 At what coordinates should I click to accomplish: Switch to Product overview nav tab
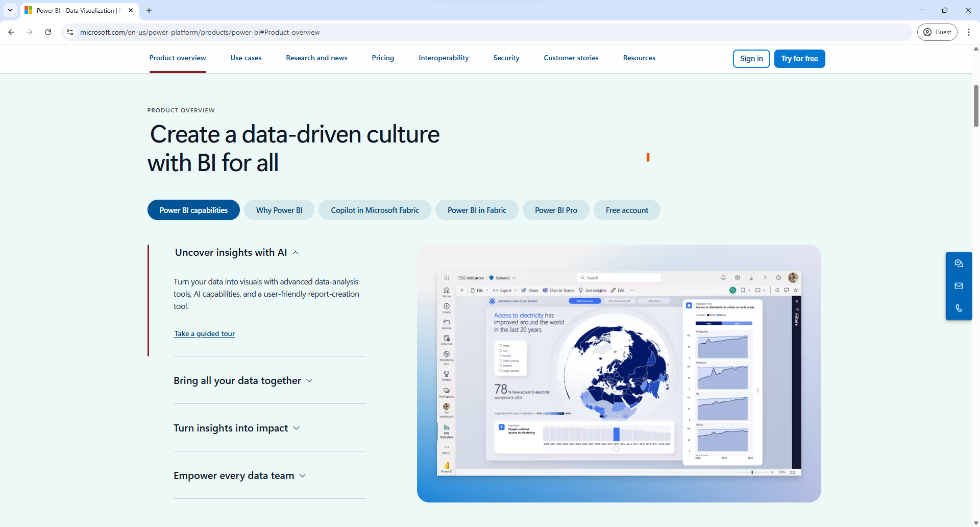(x=178, y=58)
